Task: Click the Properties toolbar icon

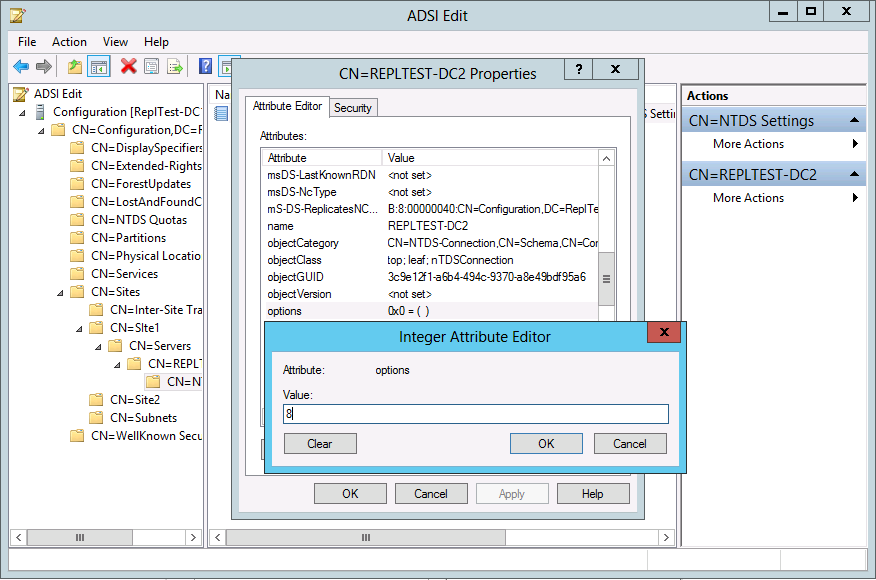Action: 151,67
